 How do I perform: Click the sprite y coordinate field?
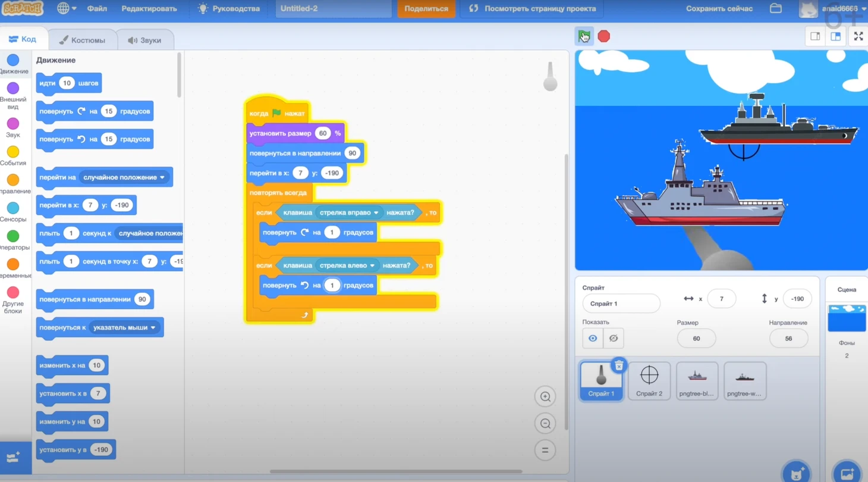point(797,299)
